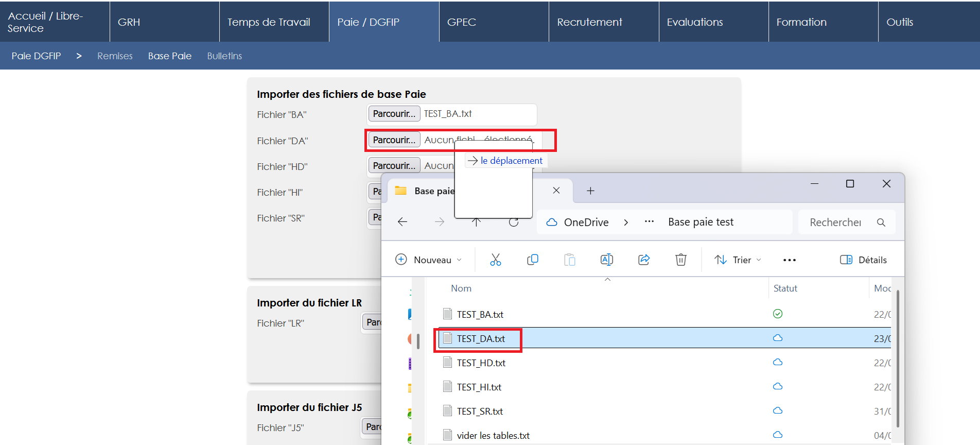The image size is (980, 445).
Task: Open the See more options ellipsis menu
Action: (x=789, y=260)
